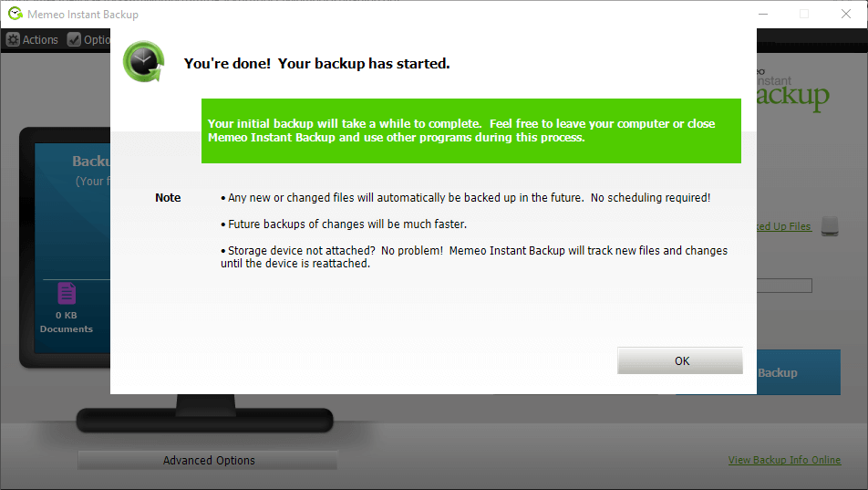Click the green clock backup icon
Image resolution: width=868 pixels, height=490 pixels.
click(x=144, y=62)
